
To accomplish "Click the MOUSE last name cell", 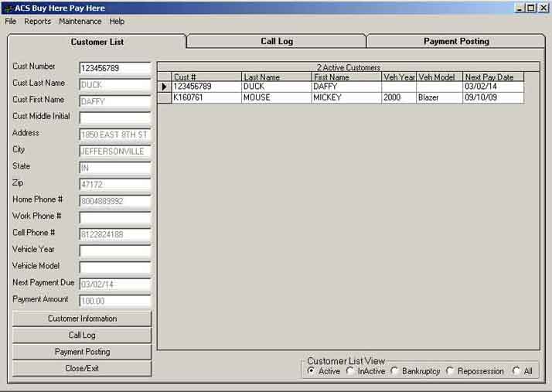I will click(x=276, y=97).
